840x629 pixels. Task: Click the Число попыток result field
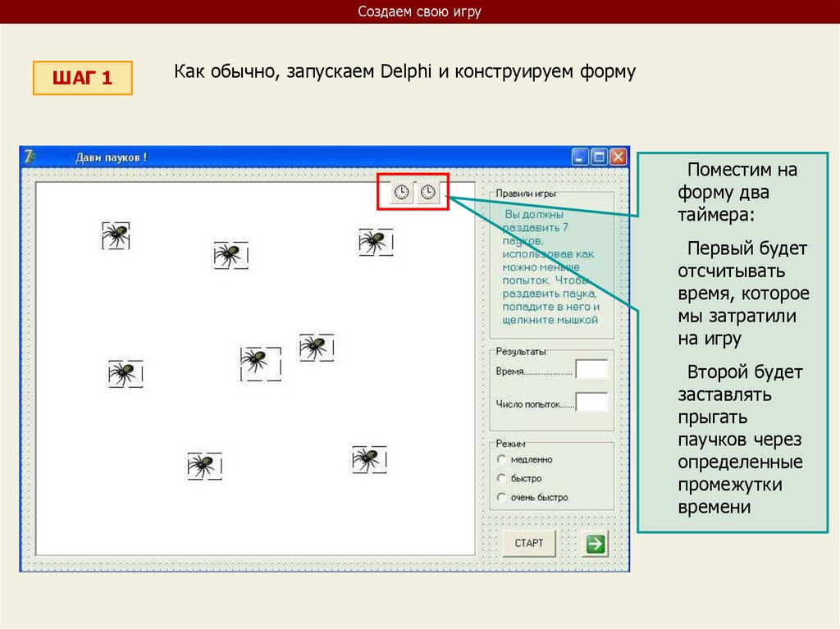591,402
